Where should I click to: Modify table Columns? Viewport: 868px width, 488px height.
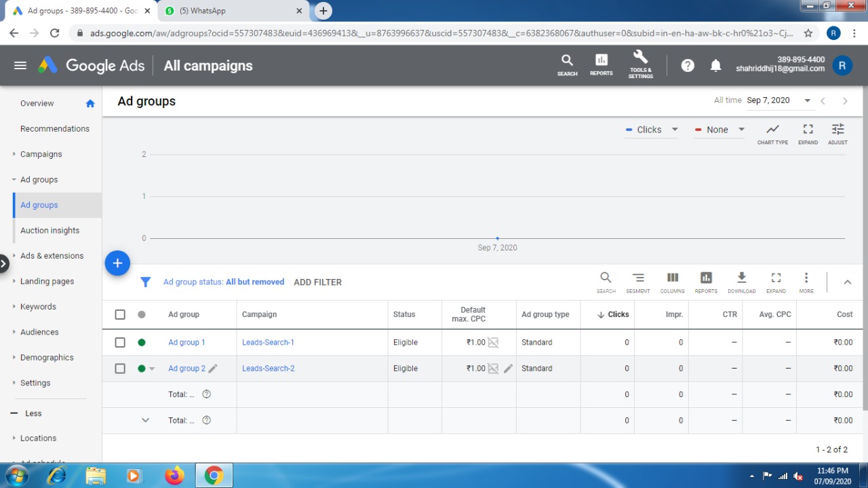coord(672,282)
